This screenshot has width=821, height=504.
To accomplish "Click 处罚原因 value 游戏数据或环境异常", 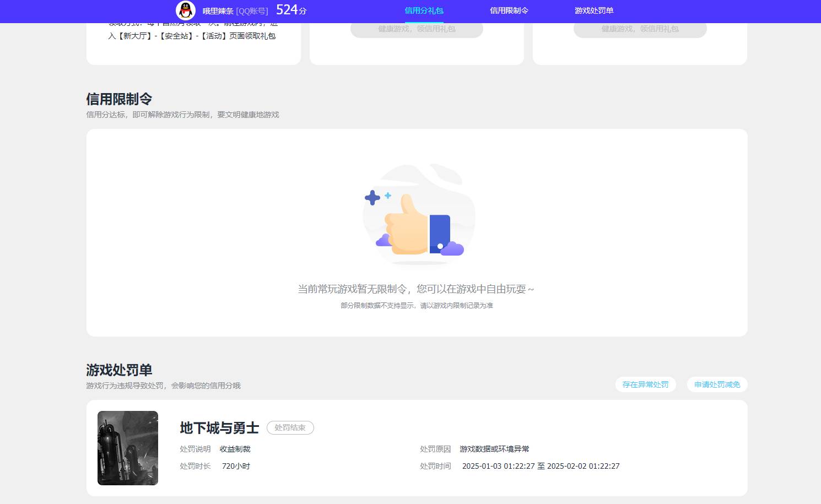I will pyautogui.click(x=494, y=449).
